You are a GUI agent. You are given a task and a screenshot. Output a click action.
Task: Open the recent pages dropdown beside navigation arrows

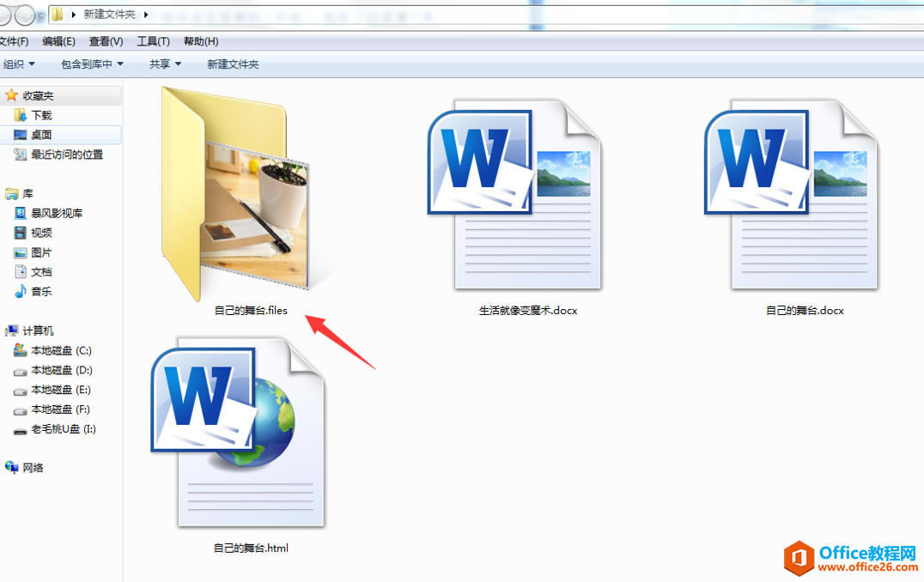tap(41, 16)
